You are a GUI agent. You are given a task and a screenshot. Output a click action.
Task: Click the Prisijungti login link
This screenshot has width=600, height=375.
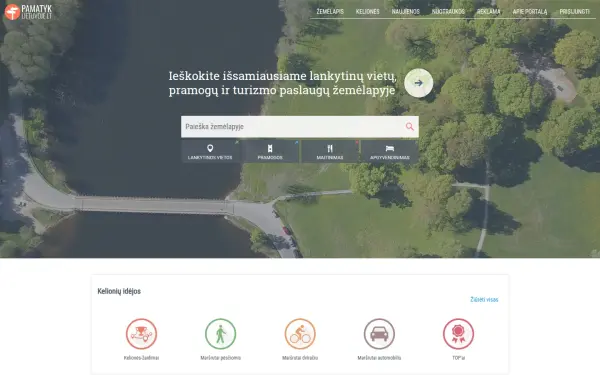coord(574,11)
